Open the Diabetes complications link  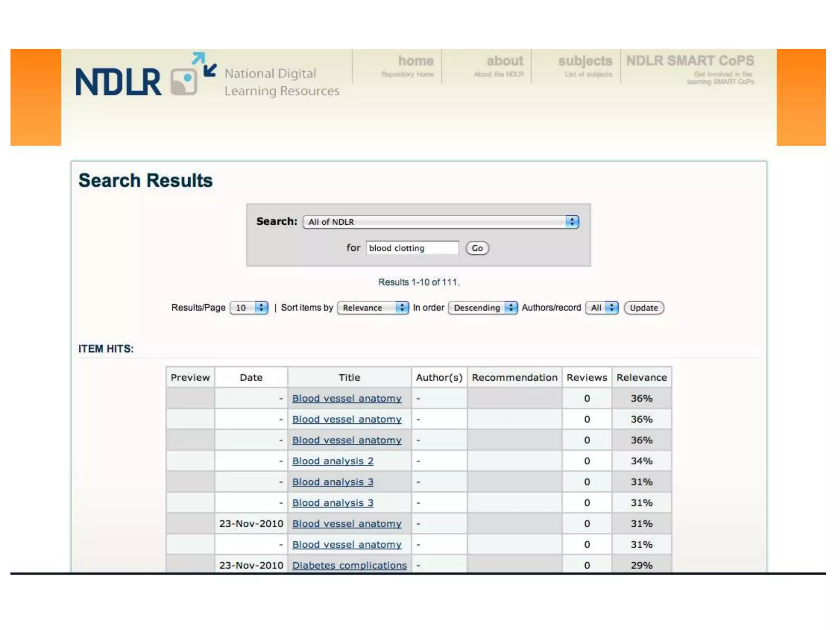(349, 565)
